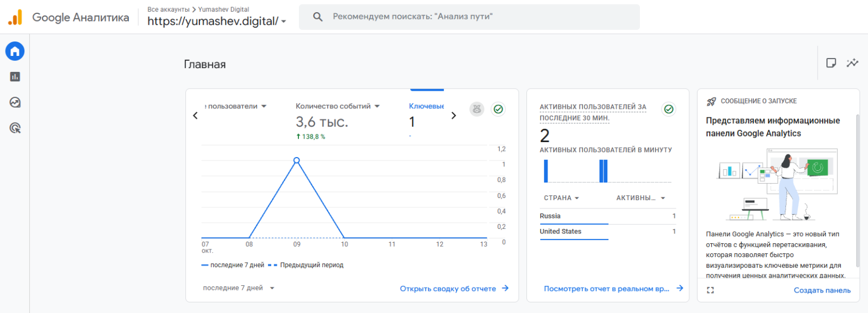Open the Home icon in sidebar
The height and width of the screenshot is (313, 868).
[15, 51]
